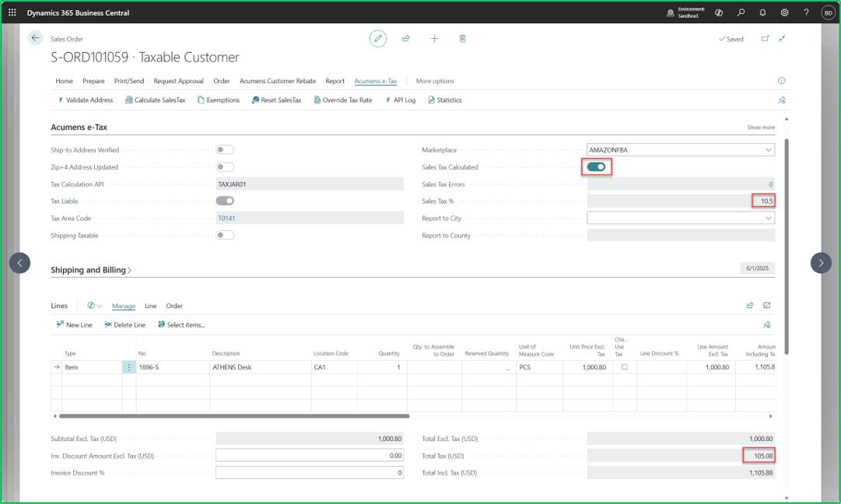Open page in new window icon
841x504 pixels.
(765, 39)
